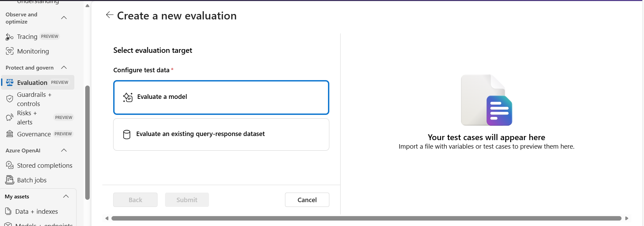Collapse the Azure OpenAI section

click(64, 150)
